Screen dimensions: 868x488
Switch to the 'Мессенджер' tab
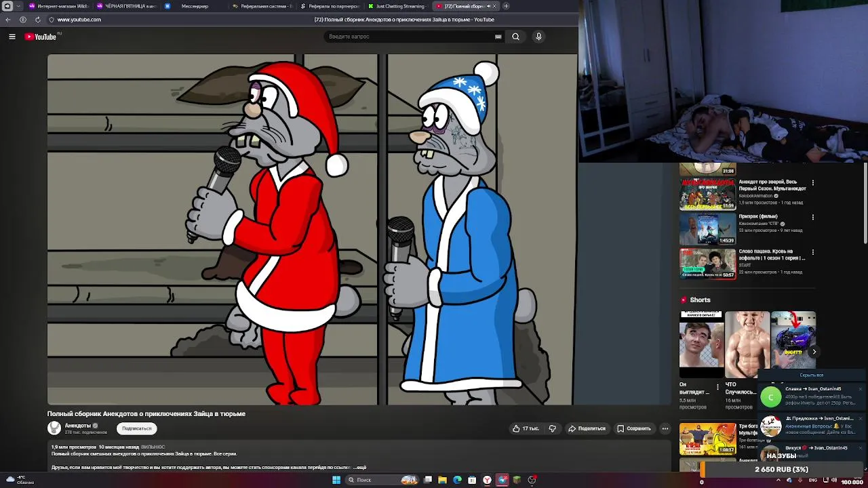(x=194, y=6)
